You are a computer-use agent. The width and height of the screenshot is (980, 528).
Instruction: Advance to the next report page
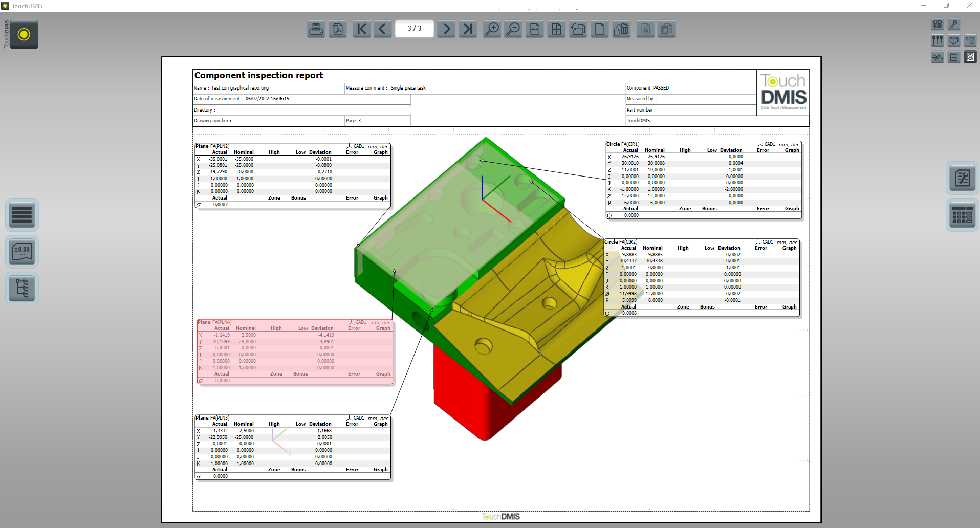[446, 29]
